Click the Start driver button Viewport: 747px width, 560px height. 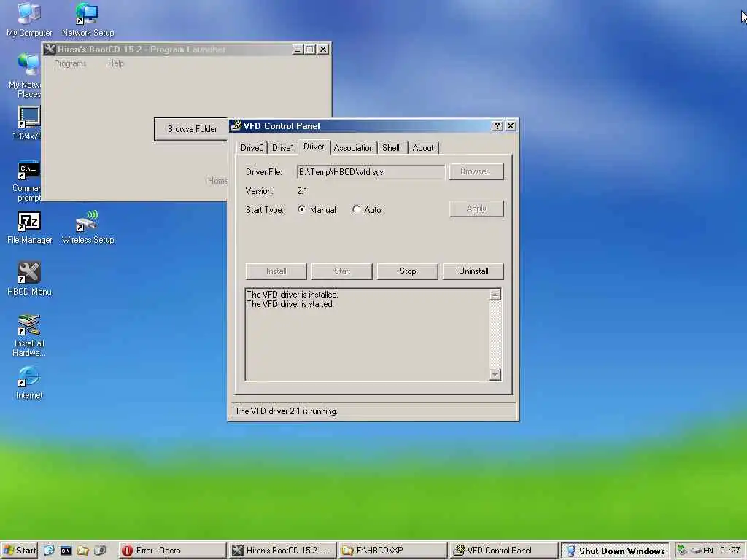point(341,271)
